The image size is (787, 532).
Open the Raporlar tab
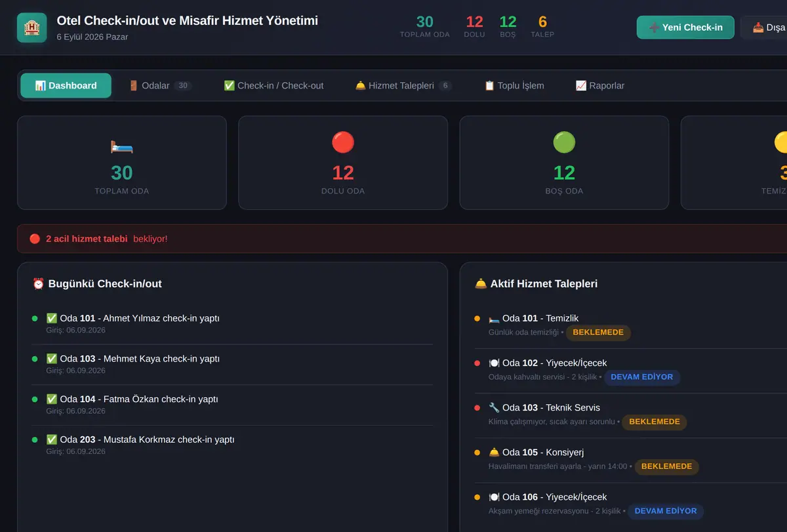[x=600, y=85]
